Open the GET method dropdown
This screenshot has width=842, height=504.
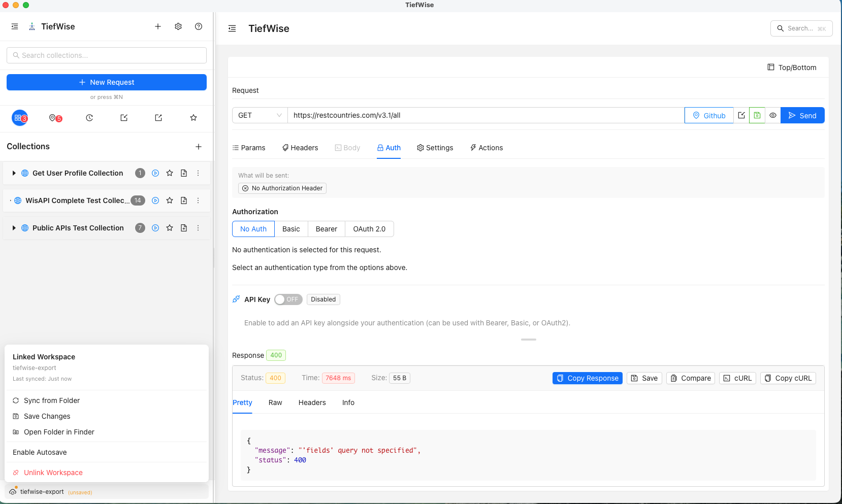coord(259,115)
